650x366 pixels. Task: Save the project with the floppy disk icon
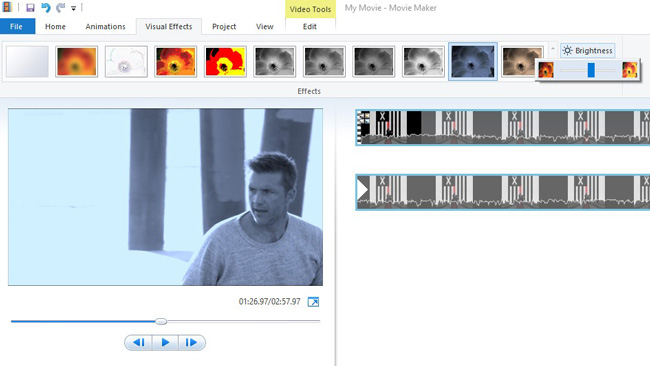[x=30, y=7]
